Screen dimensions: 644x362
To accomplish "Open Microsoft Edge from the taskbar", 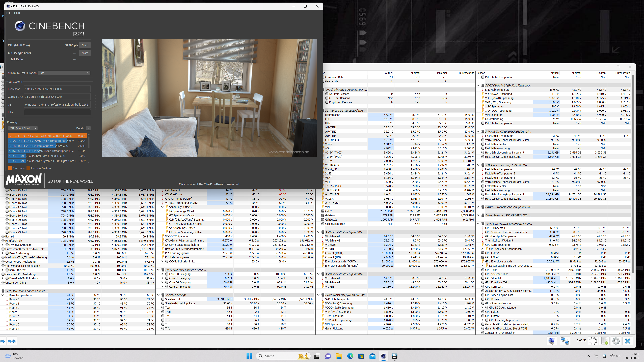I will (350, 356).
